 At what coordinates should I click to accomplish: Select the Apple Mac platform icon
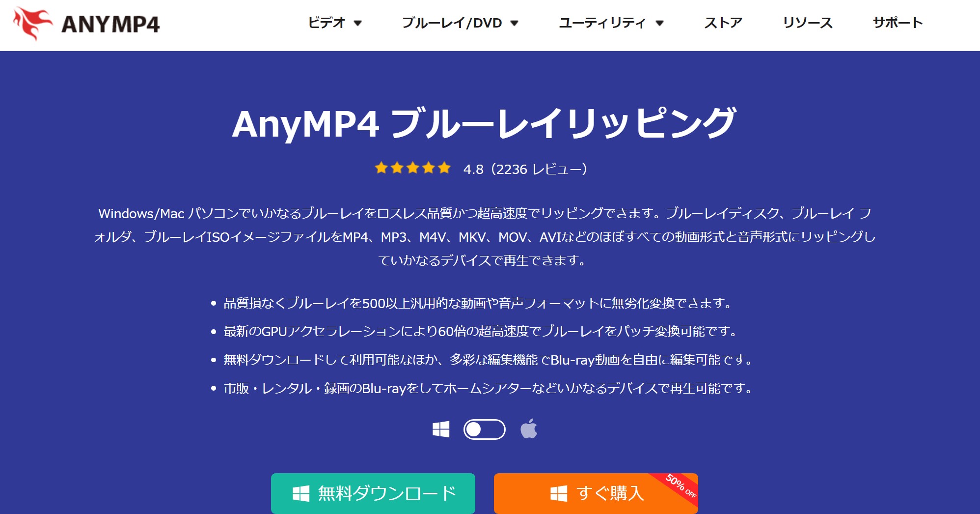[529, 428]
